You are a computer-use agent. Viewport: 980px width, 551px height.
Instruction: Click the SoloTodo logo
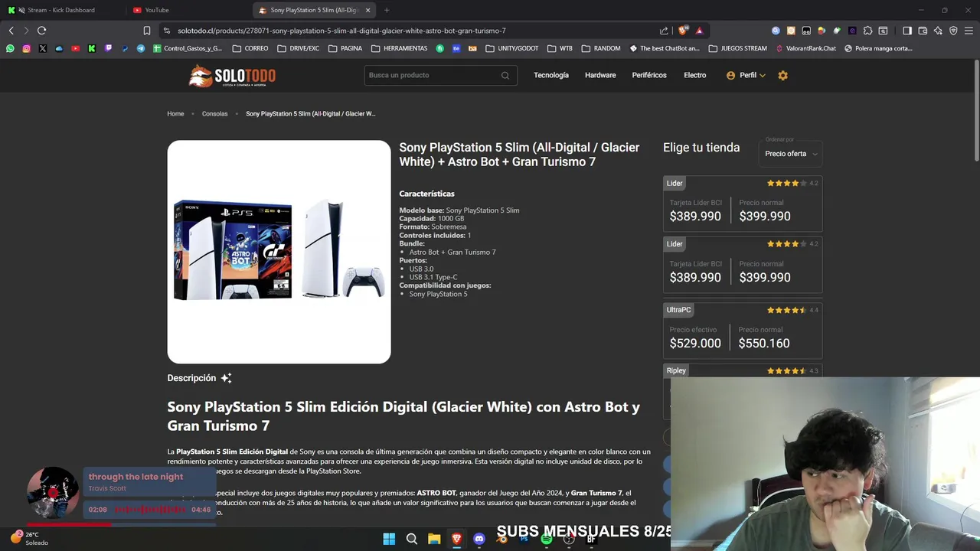pos(232,76)
